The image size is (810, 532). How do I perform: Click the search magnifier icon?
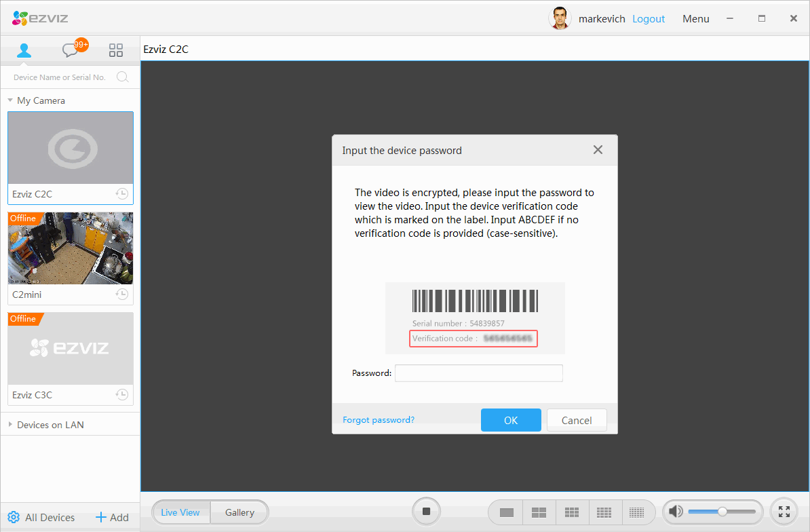pyautogui.click(x=122, y=77)
